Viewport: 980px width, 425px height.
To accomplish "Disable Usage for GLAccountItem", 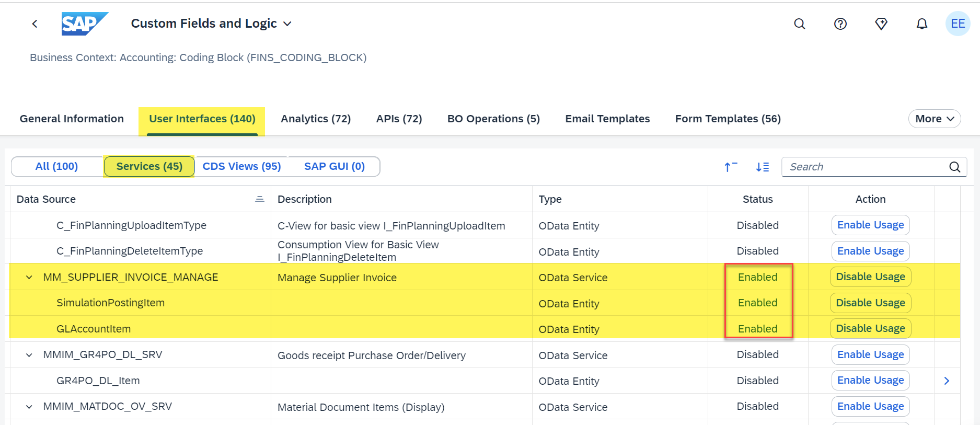I will click(x=871, y=328).
